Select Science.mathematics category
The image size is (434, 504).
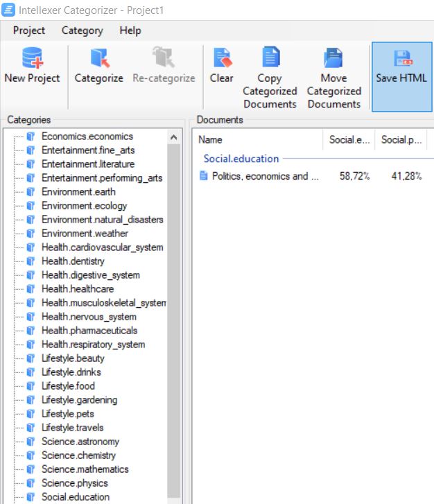click(x=85, y=469)
